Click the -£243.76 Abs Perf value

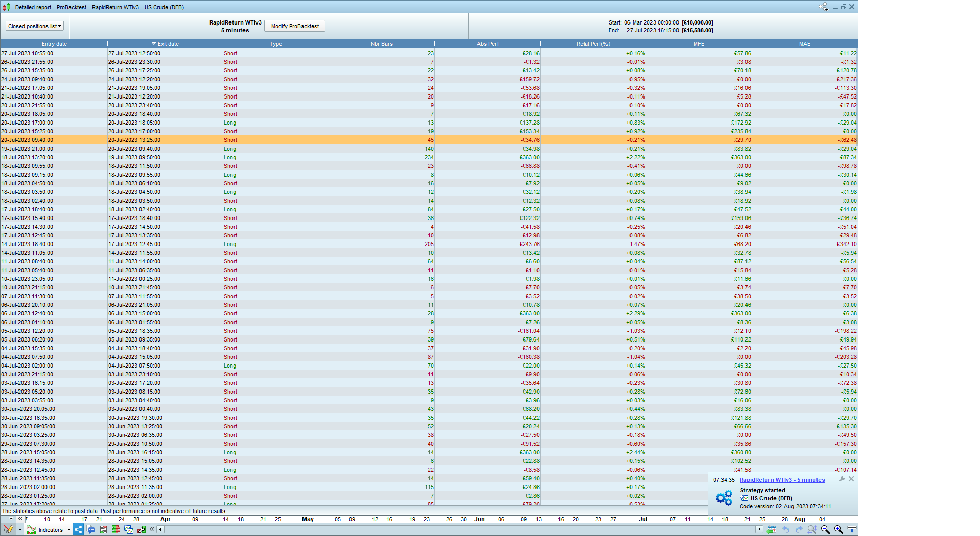(528, 244)
